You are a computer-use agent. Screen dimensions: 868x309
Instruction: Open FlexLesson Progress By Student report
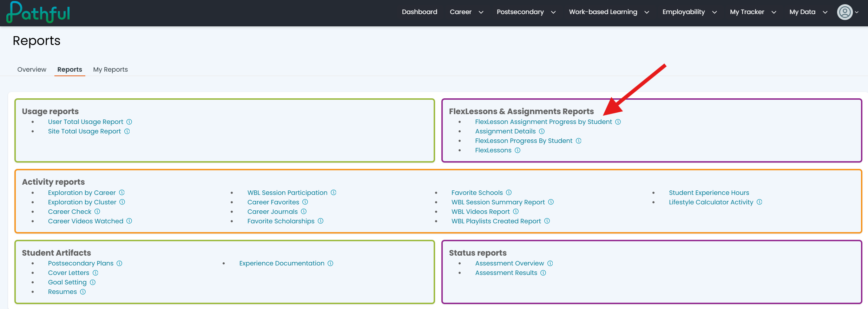click(x=524, y=141)
